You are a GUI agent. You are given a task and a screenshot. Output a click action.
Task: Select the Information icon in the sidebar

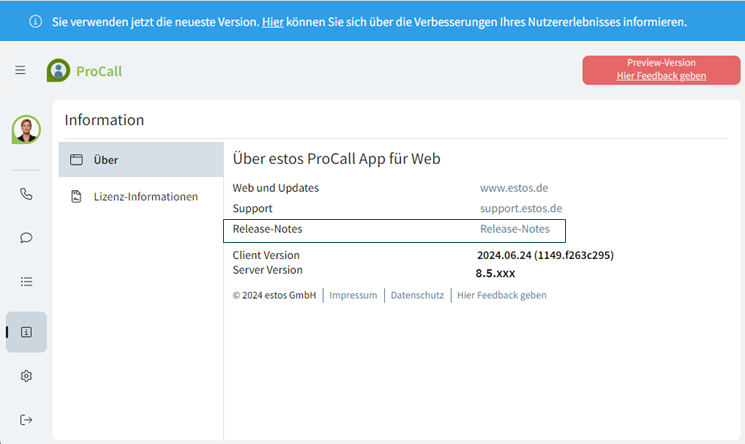pyautogui.click(x=26, y=332)
